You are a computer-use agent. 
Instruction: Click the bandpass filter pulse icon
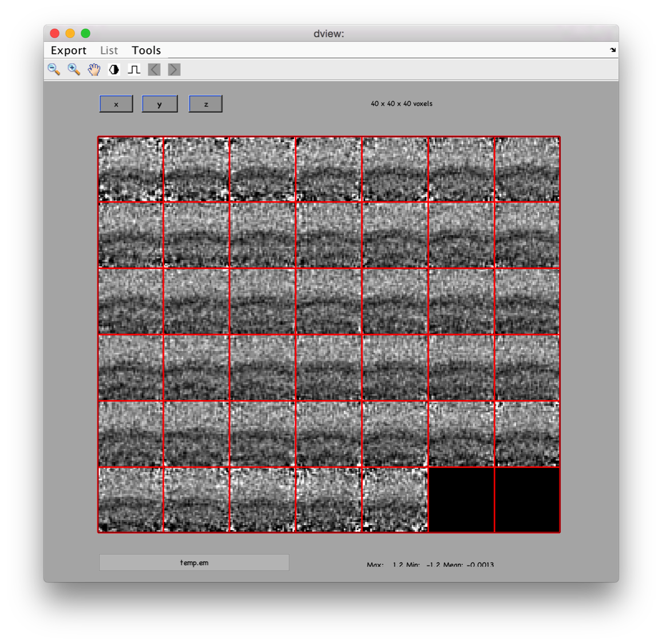[x=134, y=70]
